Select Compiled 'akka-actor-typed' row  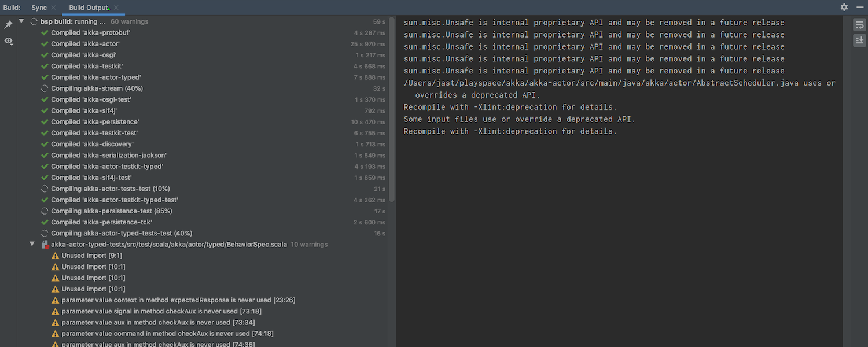coord(203,77)
